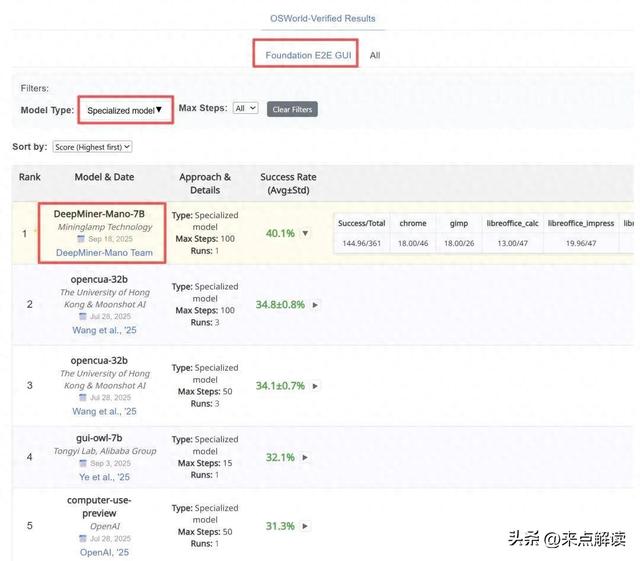Click the Success Rate (Avg±Std) header
640x561 pixels.
(x=288, y=183)
